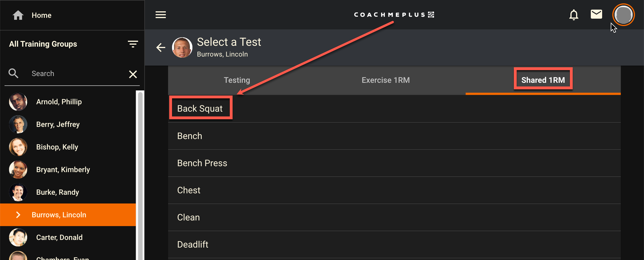Choose the Back Squat test
Screen dimensions: 644x260
coord(200,109)
